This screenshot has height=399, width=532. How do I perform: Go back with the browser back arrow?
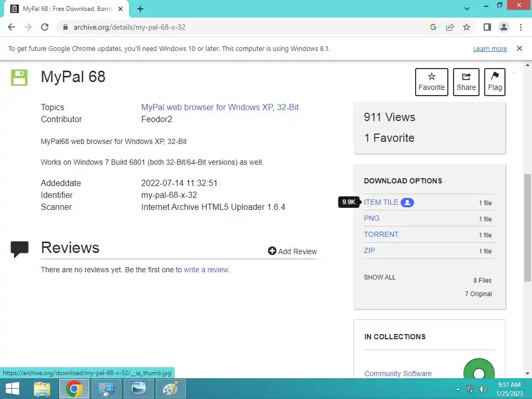[11, 27]
